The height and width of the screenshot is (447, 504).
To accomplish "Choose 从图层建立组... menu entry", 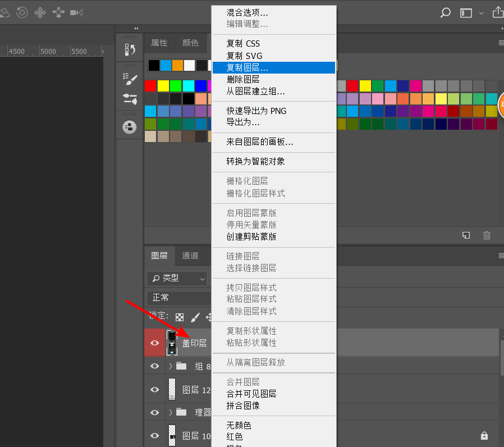I will (255, 92).
